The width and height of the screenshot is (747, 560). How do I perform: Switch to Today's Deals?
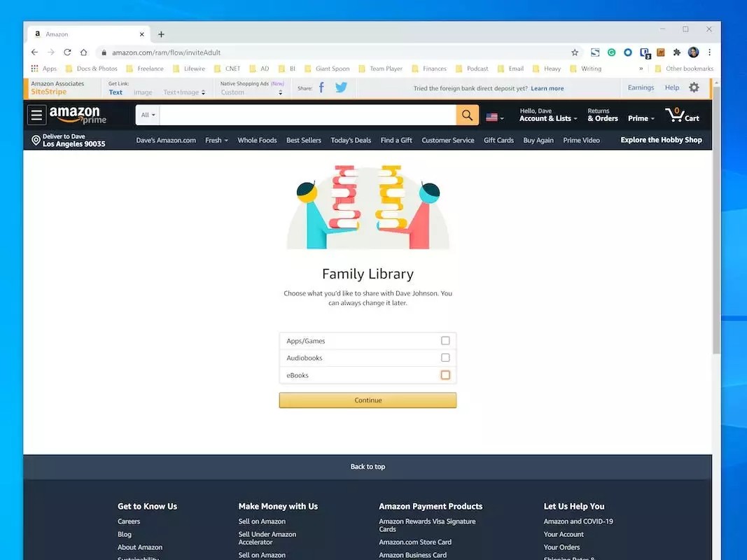click(x=350, y=140)
